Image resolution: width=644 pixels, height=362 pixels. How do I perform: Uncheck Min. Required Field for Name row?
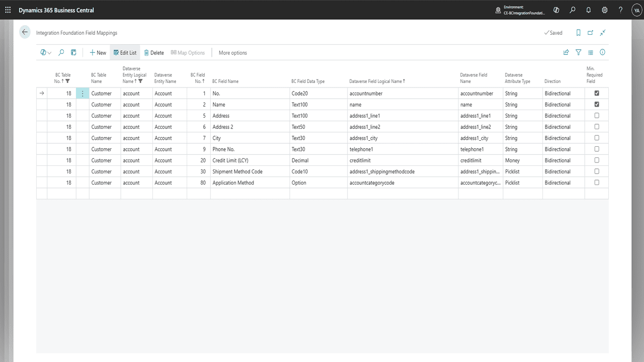[597, 105]
